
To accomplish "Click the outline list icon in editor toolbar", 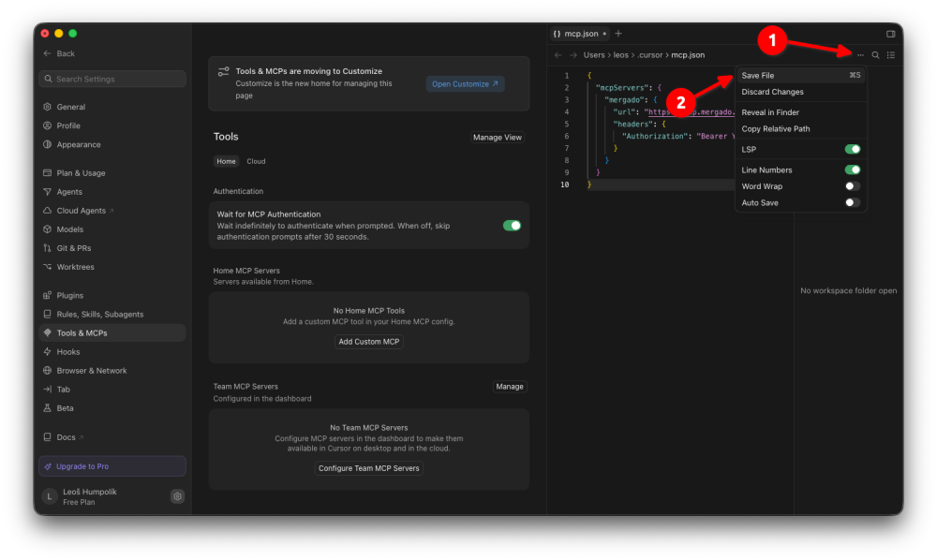I will (891, 55).
